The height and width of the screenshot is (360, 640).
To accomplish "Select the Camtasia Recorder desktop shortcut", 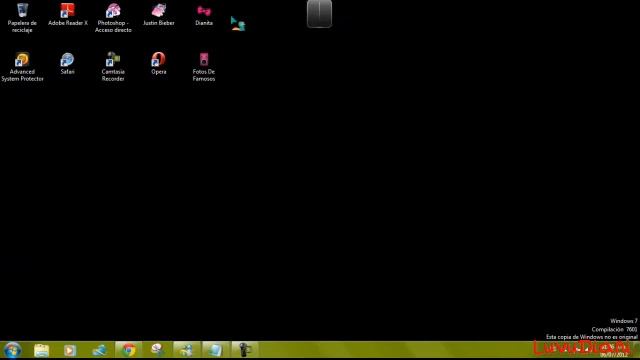I will [113, 67].
